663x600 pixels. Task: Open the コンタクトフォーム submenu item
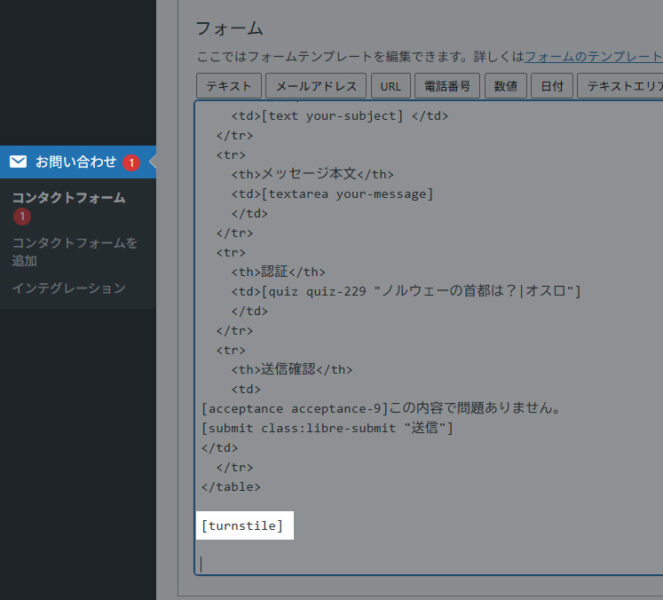tap(69, 197)
